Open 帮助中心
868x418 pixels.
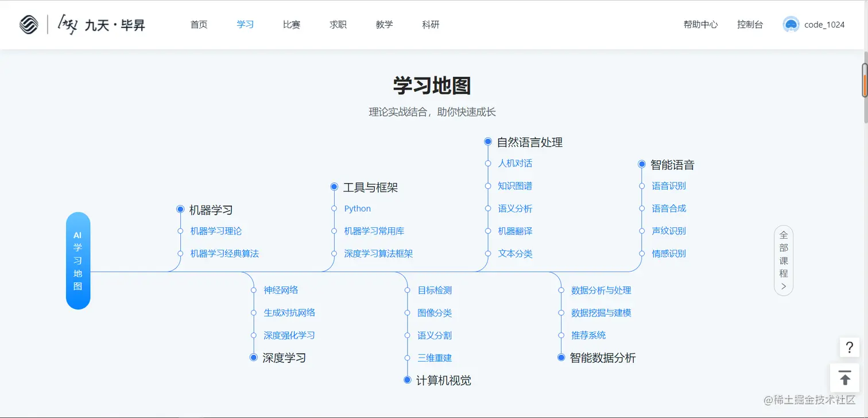[700, 25]
